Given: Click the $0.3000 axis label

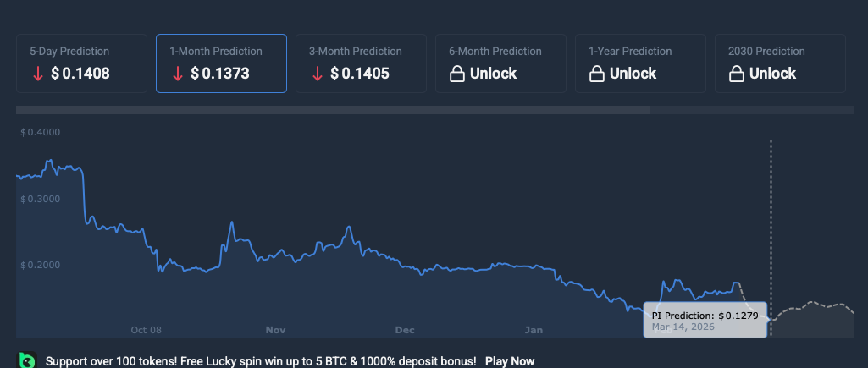Looking at the screenshot, I should [41, 199].
